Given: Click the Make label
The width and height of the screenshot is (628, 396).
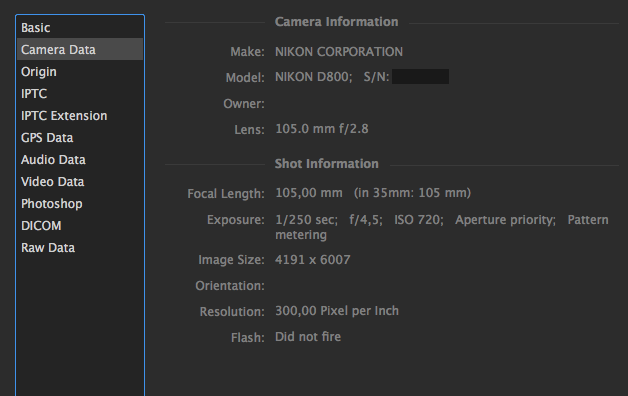Looking at the screenshot, I should (248, 52).
